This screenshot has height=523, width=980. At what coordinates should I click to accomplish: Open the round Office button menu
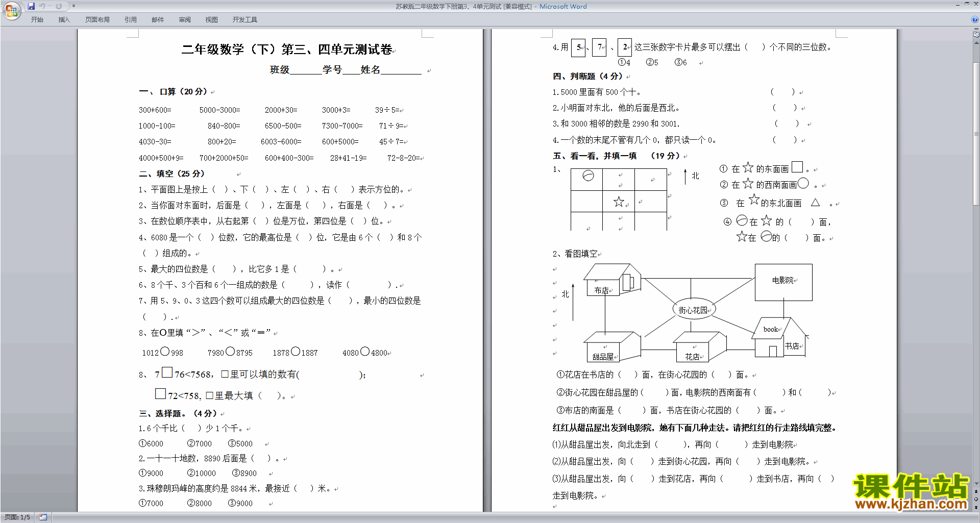[11, 10]
